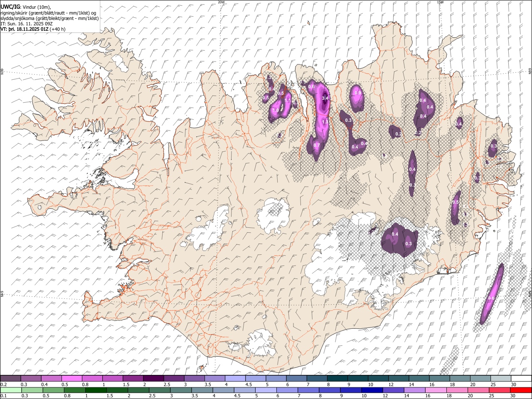Click the 'slydda/snjókoma' legend description line
Viewport: 532px width, 399px height.
50,18
